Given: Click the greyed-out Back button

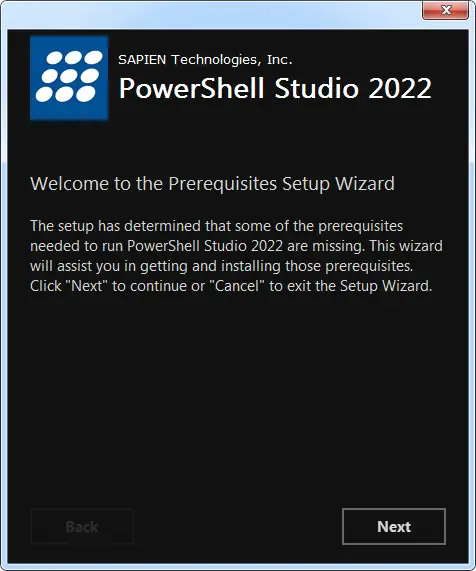Looking at the screenshot, I should 82,527.
